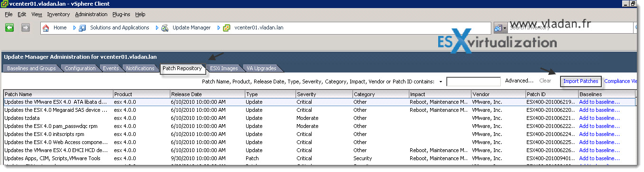Open the Edit menu
The height and width of the screenshot is (172, 644).
pyautogui.click(x=22, y=14)
